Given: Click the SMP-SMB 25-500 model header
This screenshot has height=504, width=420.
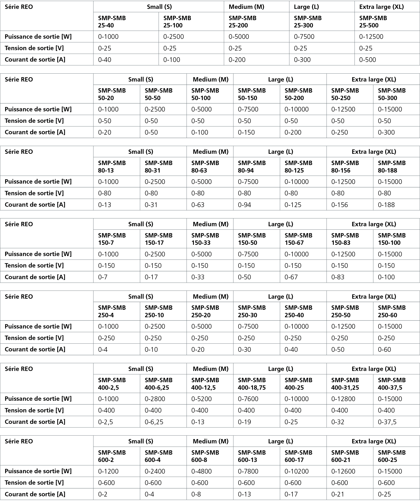Looking at the screenshot, I should (x=373, y=22).
